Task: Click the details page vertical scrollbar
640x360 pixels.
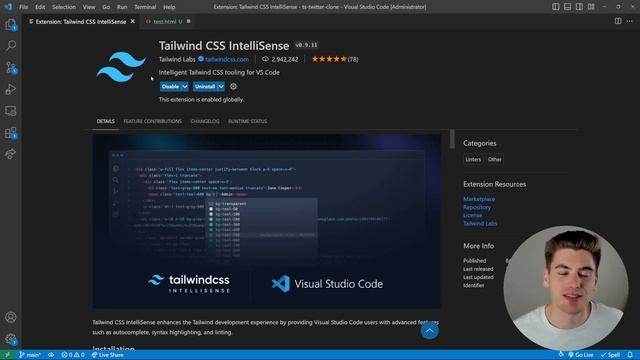Action: point(452,139)
